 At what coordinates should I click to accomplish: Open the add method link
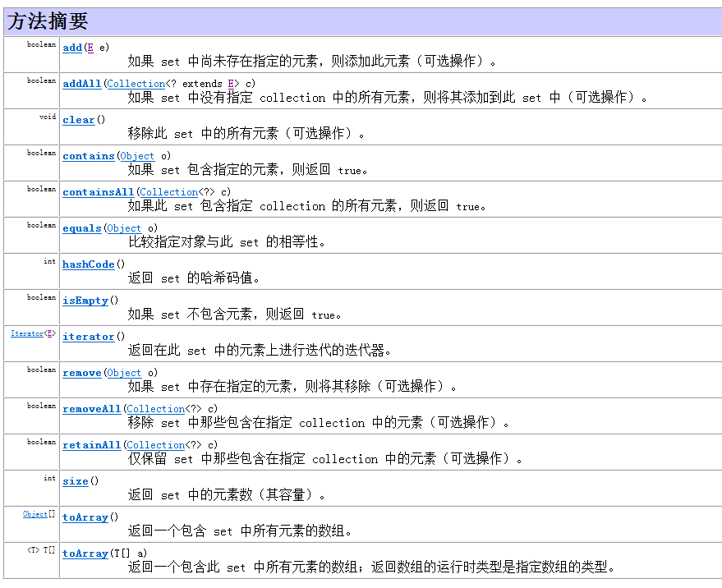tap(72, 48)
